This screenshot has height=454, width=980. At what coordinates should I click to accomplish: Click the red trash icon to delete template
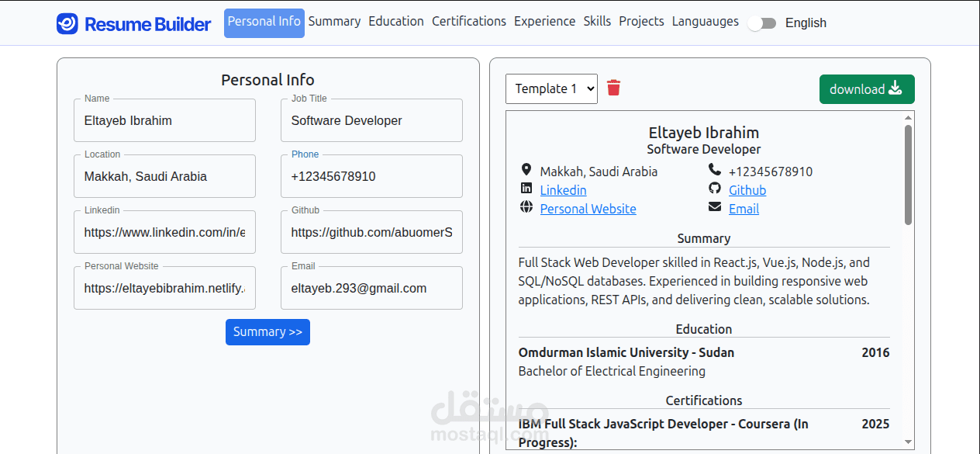click(x=613, y=88)
